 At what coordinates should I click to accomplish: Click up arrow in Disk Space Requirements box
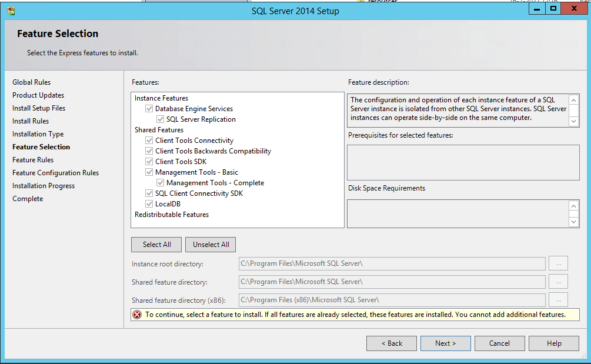click(x=574, y=206)
